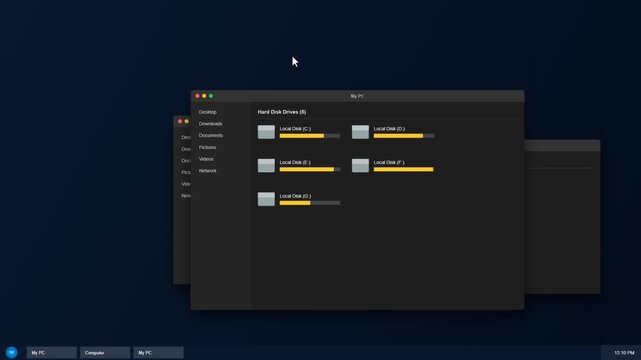Select Downloads in the front window sidebar

pyautogui.click(x=211, y=124)
